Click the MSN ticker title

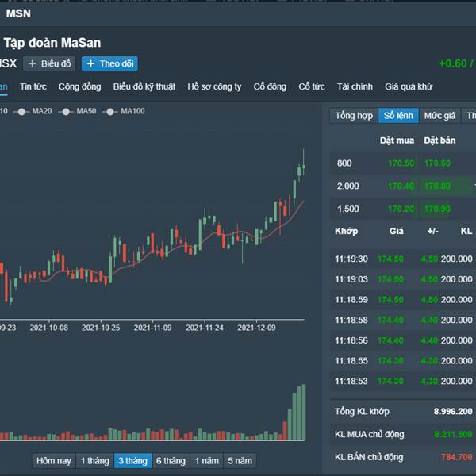pyautogui.click(x=18, y=13)
